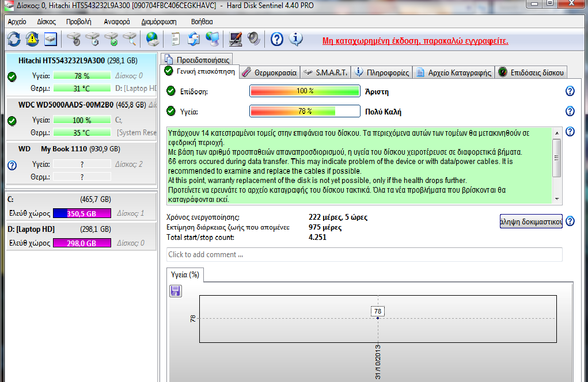This screenshot has width=588, height=382.
Task: Click the highlighted disk panel toolbar icon
Action: (51, 39)
